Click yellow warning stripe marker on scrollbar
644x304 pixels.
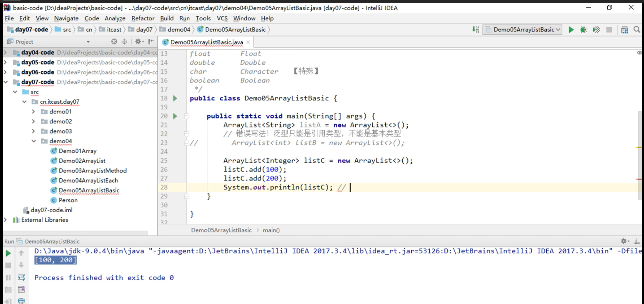[639, 147]
